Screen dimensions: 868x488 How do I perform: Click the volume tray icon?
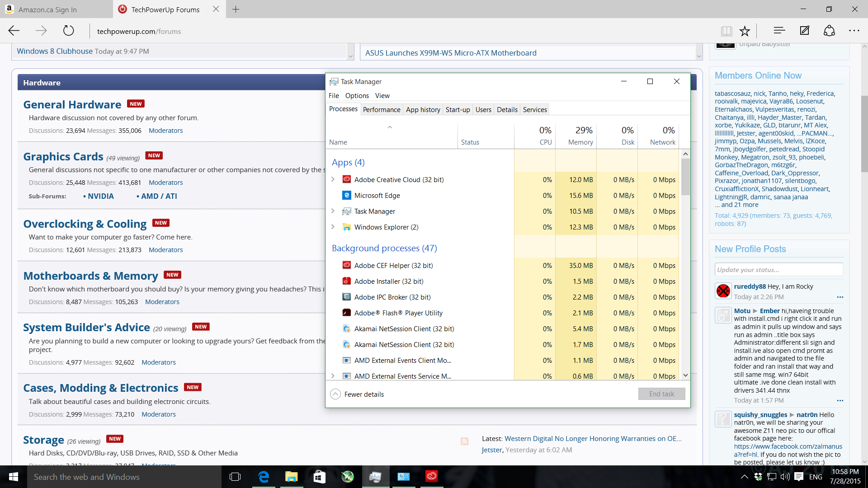[785, 477]
